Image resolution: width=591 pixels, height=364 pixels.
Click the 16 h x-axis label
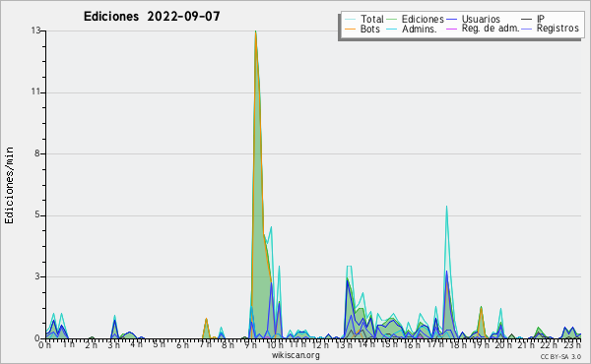(x=413, y=345)
